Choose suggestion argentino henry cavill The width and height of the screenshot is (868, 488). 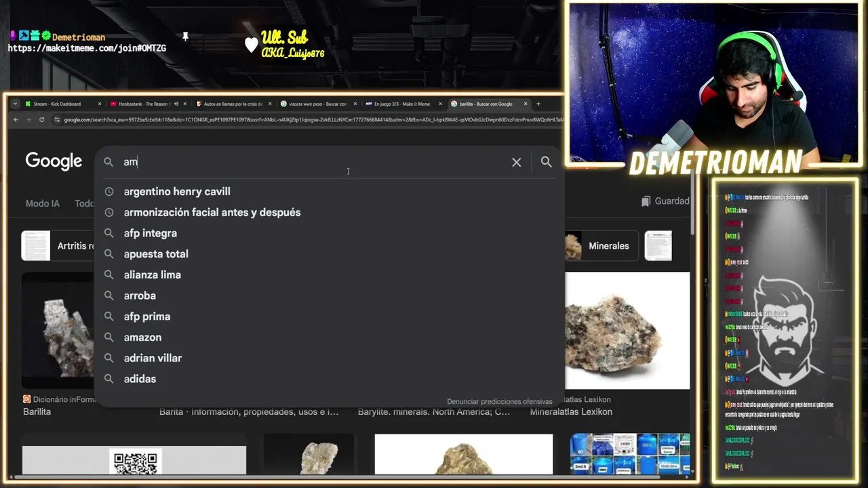177,192
